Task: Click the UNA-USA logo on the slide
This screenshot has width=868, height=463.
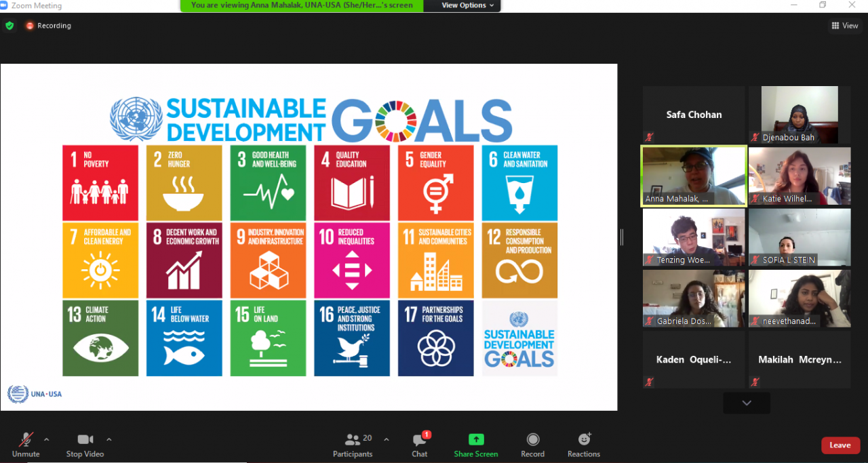Action: (34, 394)
